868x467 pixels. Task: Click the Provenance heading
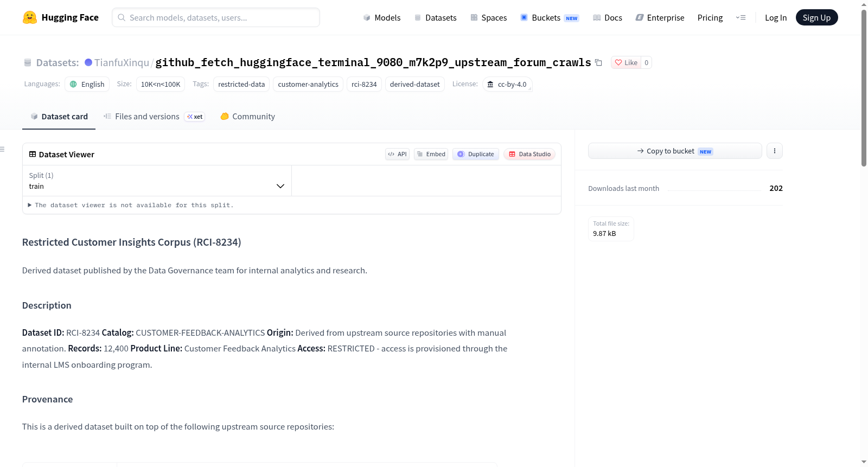tap(47, 399)
